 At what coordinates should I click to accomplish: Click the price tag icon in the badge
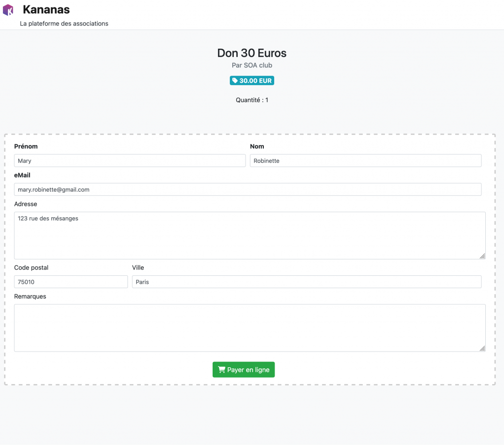point(235,81)
